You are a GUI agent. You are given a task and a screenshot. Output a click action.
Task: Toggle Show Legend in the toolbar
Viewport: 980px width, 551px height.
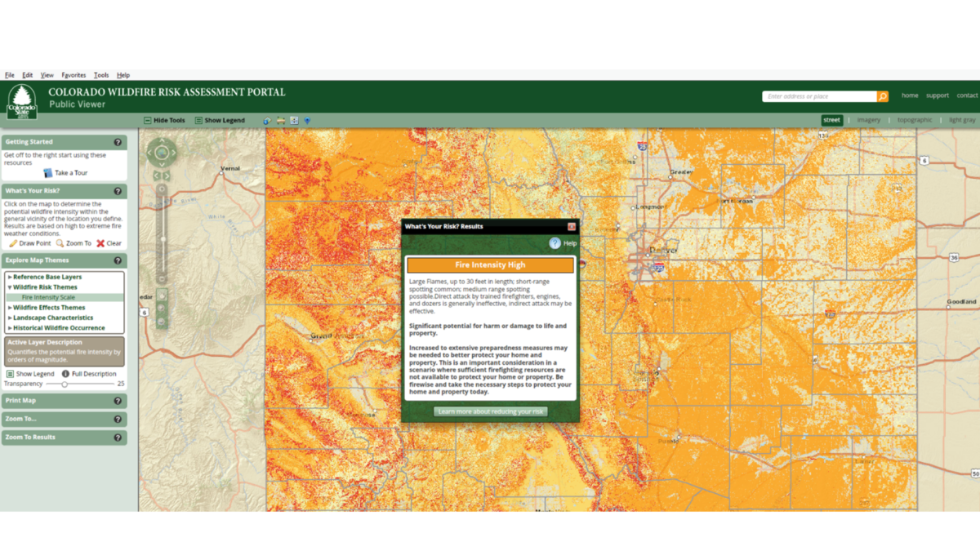point(220,120)
